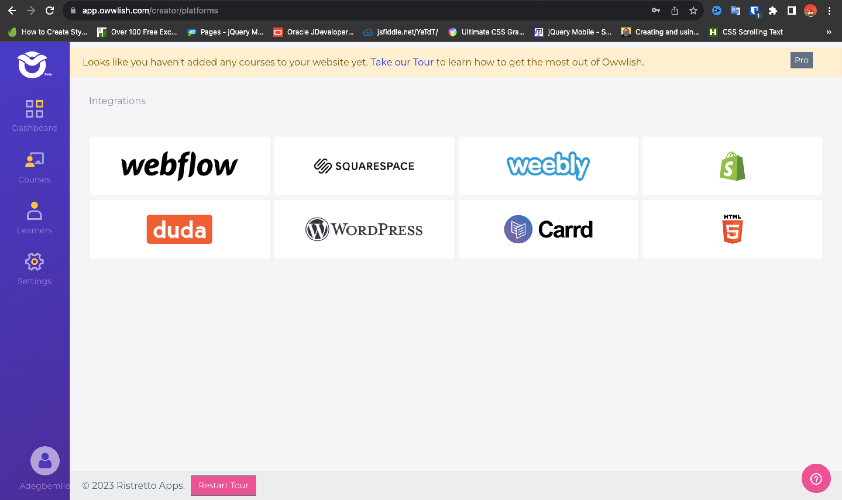Click the address bar URL
The height and width of the screenshot is (500, 842).
(150, 11)
